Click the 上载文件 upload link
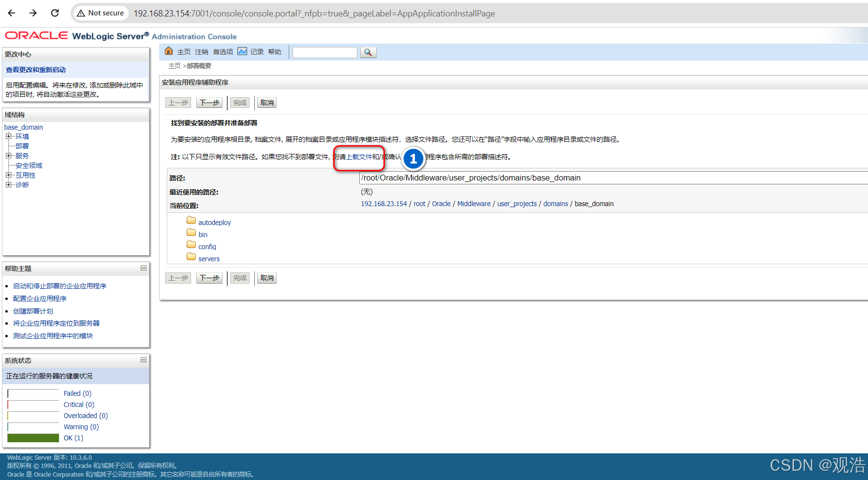Screen dimensions: 868x480 coord(359,157)
